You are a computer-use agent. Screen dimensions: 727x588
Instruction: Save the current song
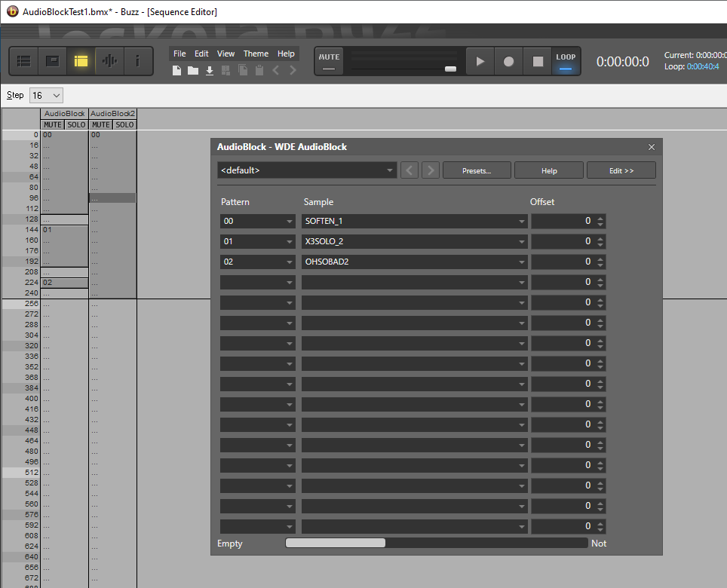209,69
